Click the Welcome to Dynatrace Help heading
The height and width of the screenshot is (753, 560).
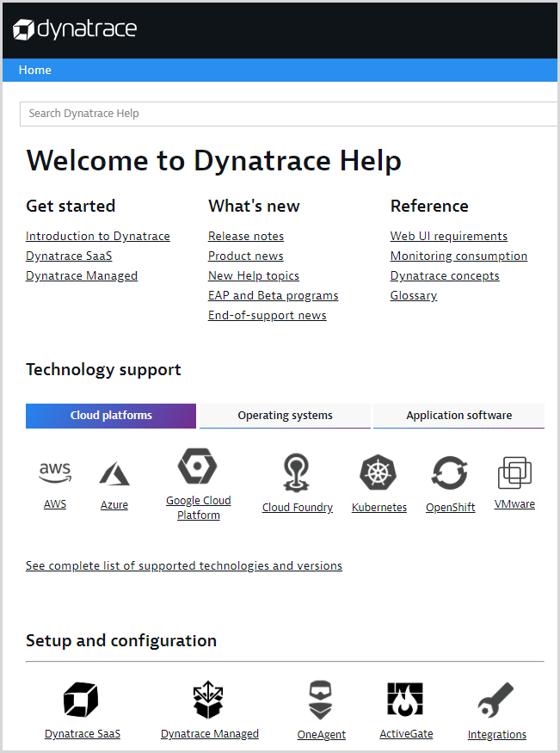[213, 160]
